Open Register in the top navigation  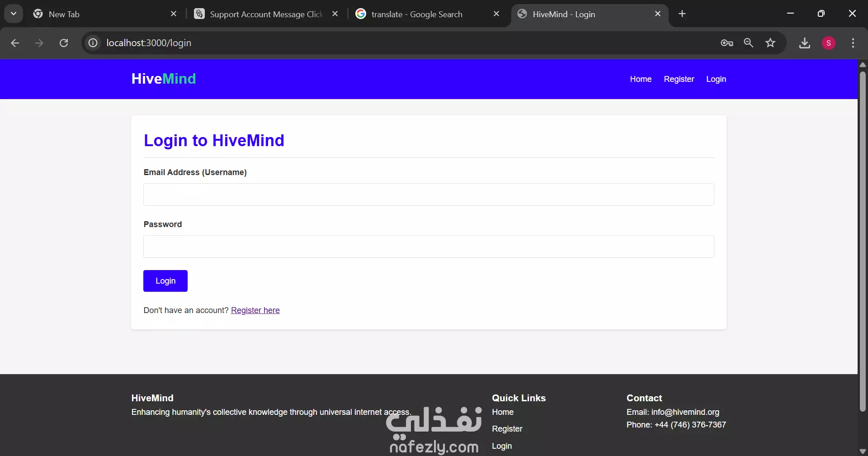(679, 79)
